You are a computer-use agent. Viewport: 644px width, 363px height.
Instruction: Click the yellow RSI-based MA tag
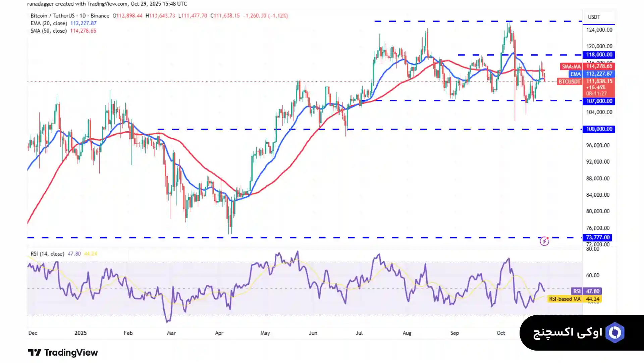(x=565, y=299)
